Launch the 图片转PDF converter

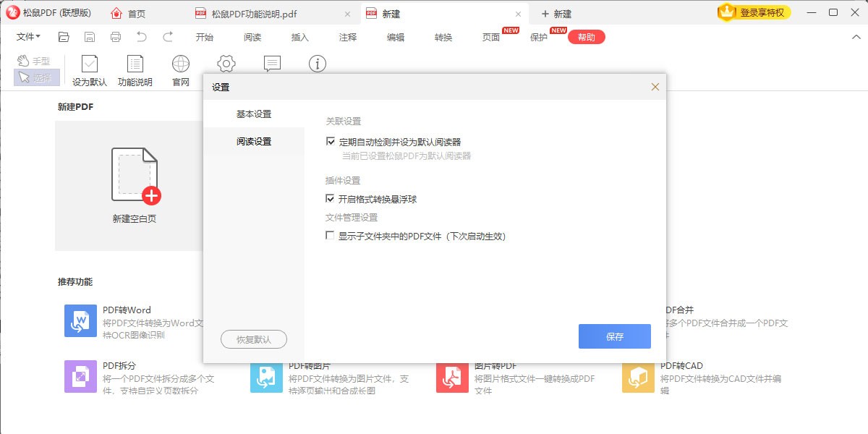[x=451, y=377]
